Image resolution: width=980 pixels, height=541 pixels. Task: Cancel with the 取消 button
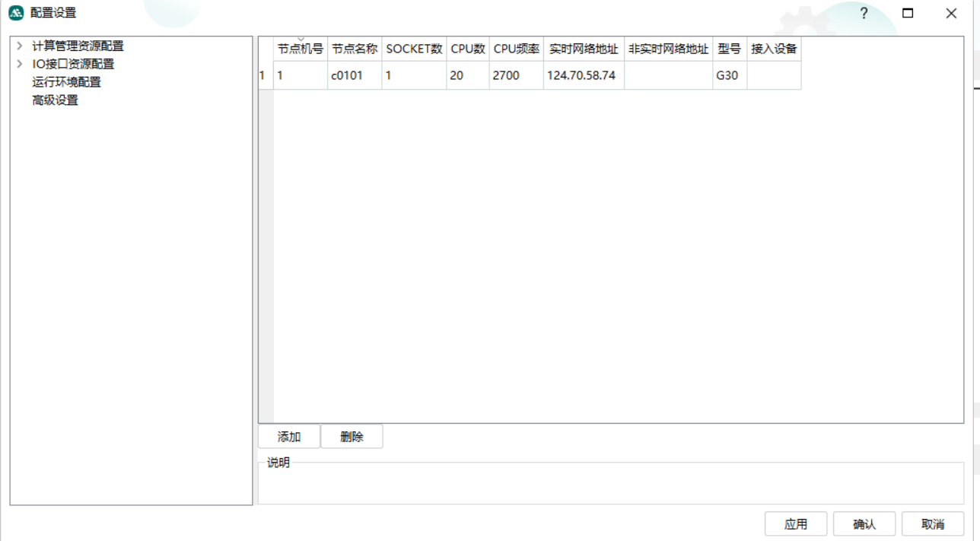pyautogui.click(x=932, y=523)
